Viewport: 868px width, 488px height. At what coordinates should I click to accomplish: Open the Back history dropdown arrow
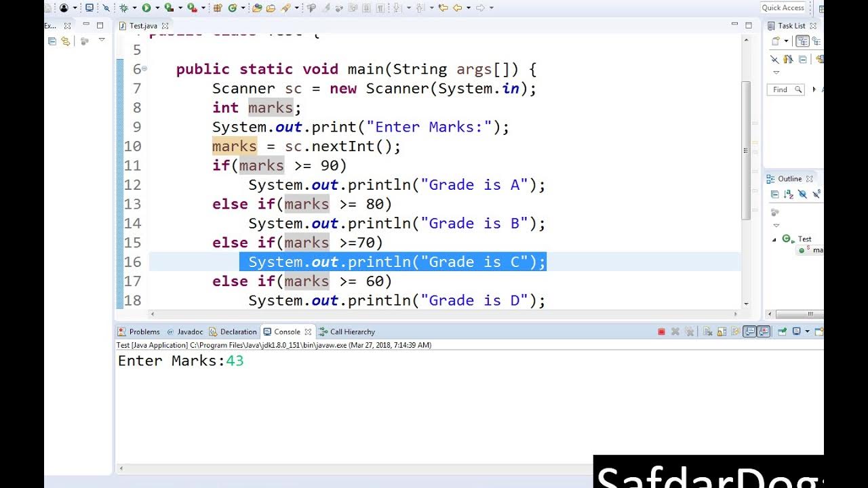[469, 8]
